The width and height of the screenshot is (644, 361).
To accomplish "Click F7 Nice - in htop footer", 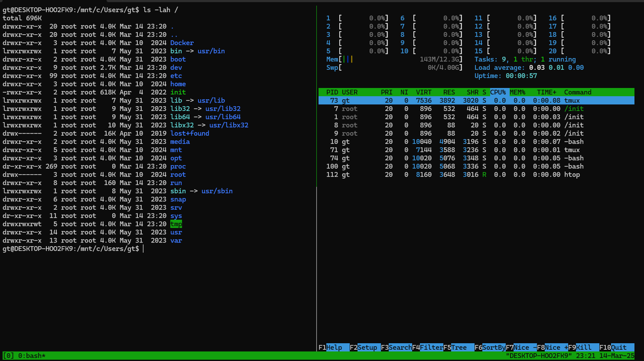I will click(521, 348).
